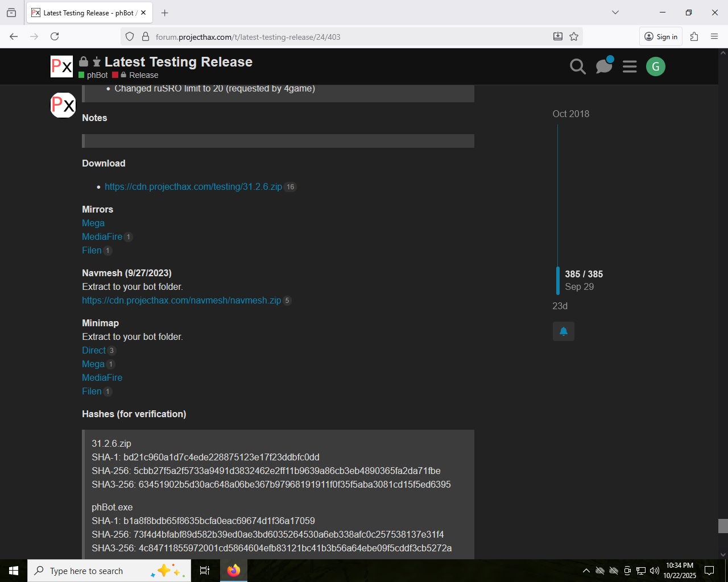Click the green G user avatar
Screen dimensions: 728x582
[655, 67]
